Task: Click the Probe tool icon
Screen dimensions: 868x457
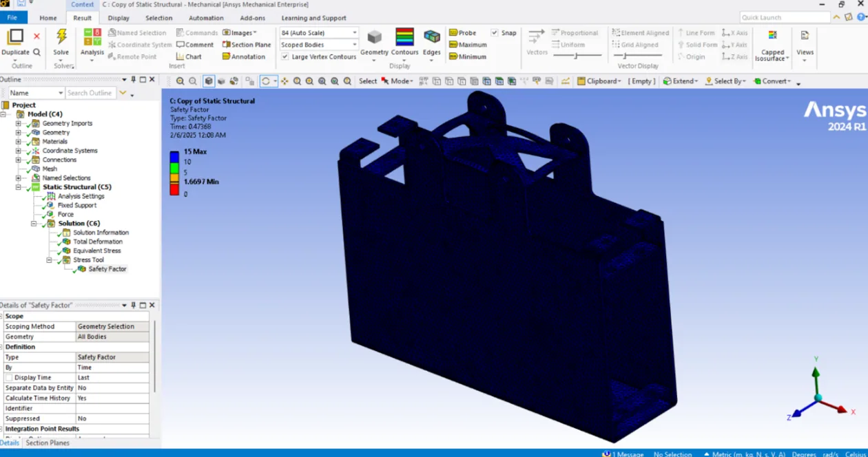Action: (x=453, y=33)
